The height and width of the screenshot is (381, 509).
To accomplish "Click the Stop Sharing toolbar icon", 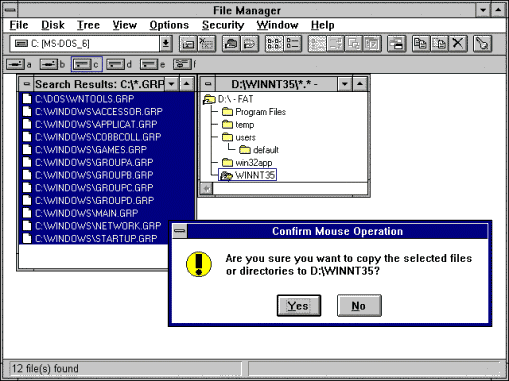I will (x=250, y=44).
